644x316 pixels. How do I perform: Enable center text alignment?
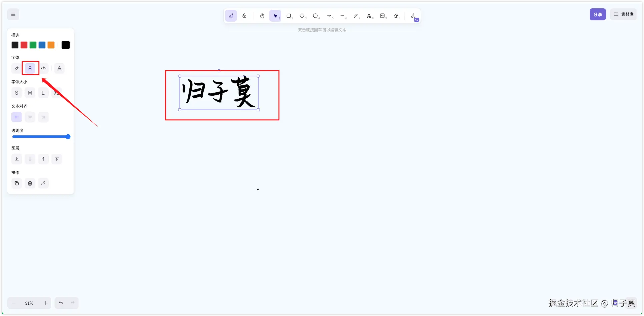(30, 117)
